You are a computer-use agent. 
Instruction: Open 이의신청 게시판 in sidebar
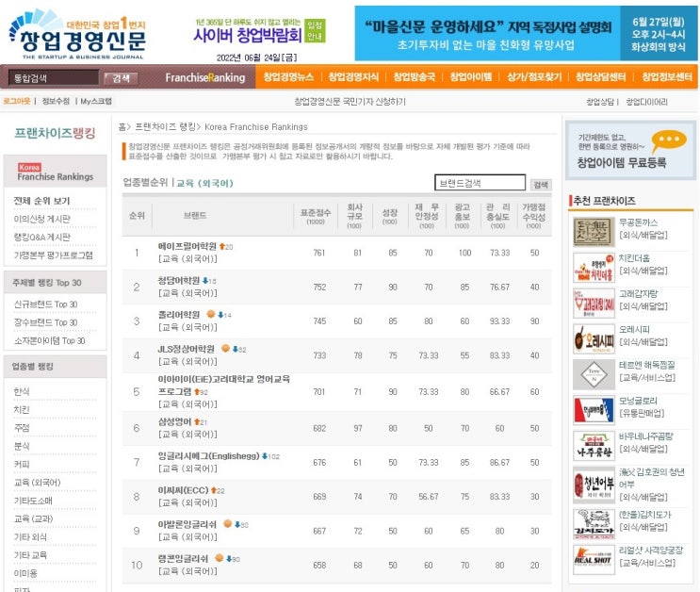[x=42, y=219]
